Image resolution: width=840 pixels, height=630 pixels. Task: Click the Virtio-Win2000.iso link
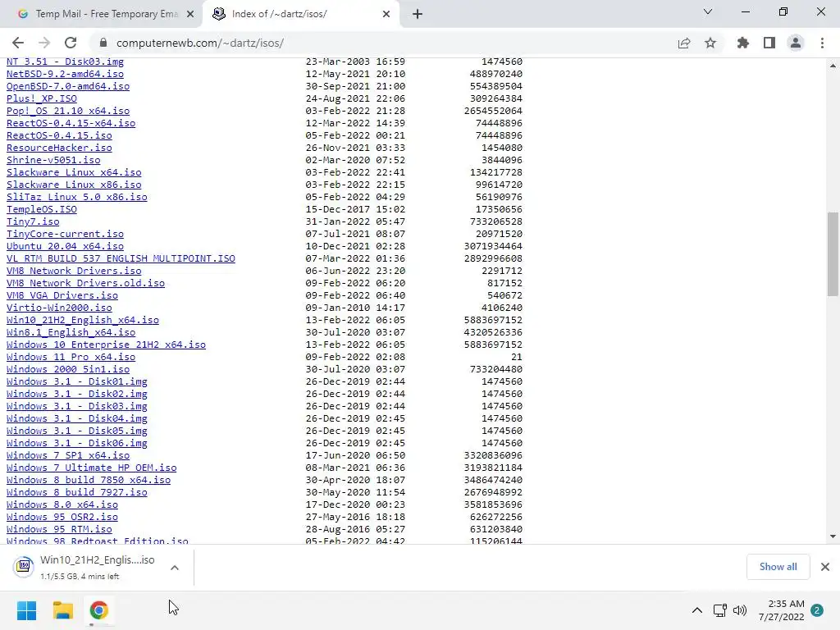click(59, 308)
